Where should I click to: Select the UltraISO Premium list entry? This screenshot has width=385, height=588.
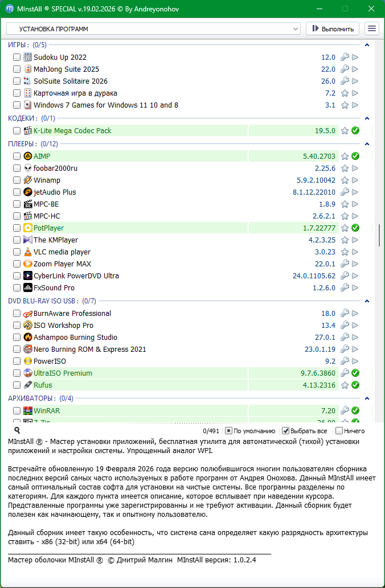click(63, 373)
